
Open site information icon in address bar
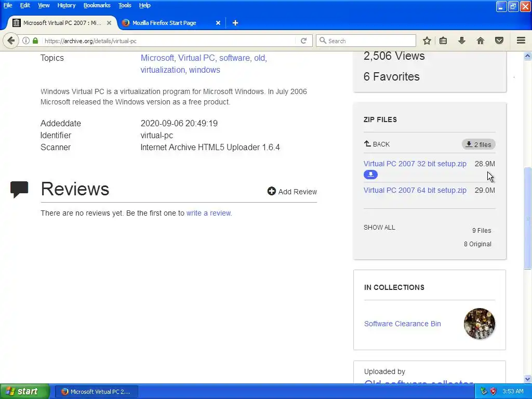click(x=26, y=41)
